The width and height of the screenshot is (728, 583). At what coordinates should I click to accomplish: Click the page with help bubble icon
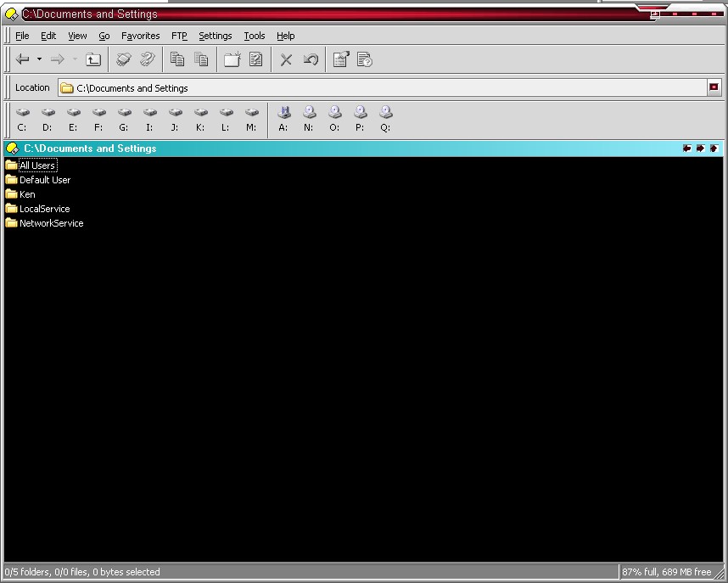coord(365,59)
